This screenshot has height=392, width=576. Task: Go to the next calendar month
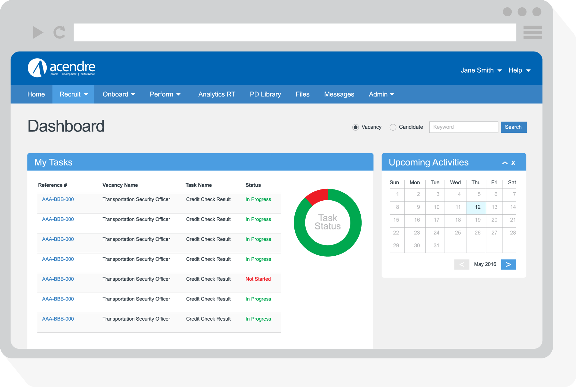(508, 264)
